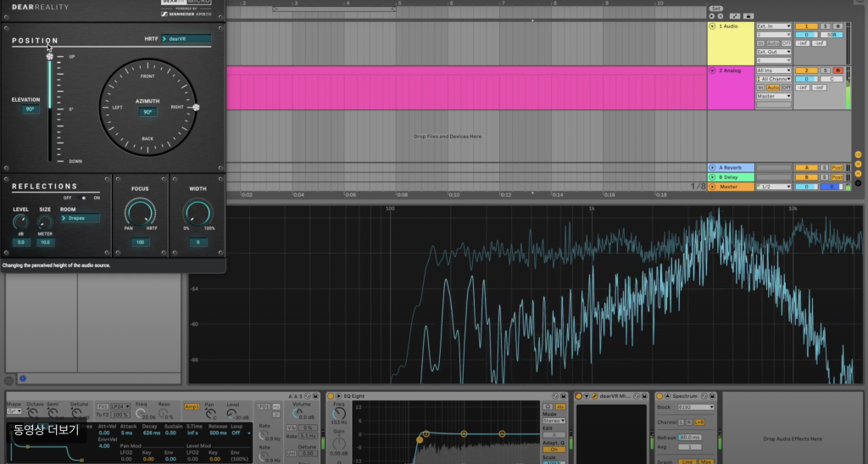Toggle Auto monitoring on 2 Analog track
Image resolution: width=868 pixels, height=464 pixels.
pos(773,87)
